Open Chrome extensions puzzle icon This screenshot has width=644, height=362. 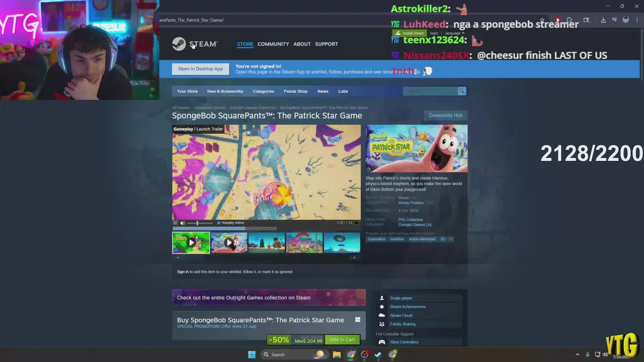tap(569, 20)
